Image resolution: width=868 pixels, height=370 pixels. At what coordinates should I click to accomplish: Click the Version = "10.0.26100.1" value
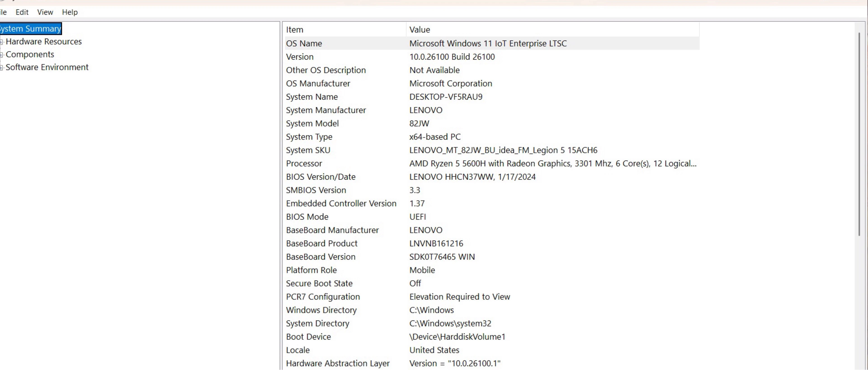tap(455, 363)
